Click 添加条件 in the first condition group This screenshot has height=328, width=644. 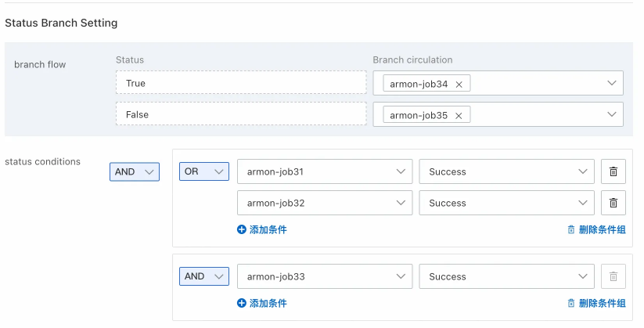[x=262, y=229]
